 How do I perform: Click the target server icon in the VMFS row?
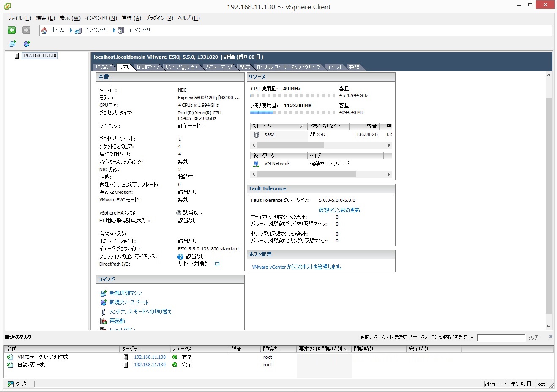126,357
